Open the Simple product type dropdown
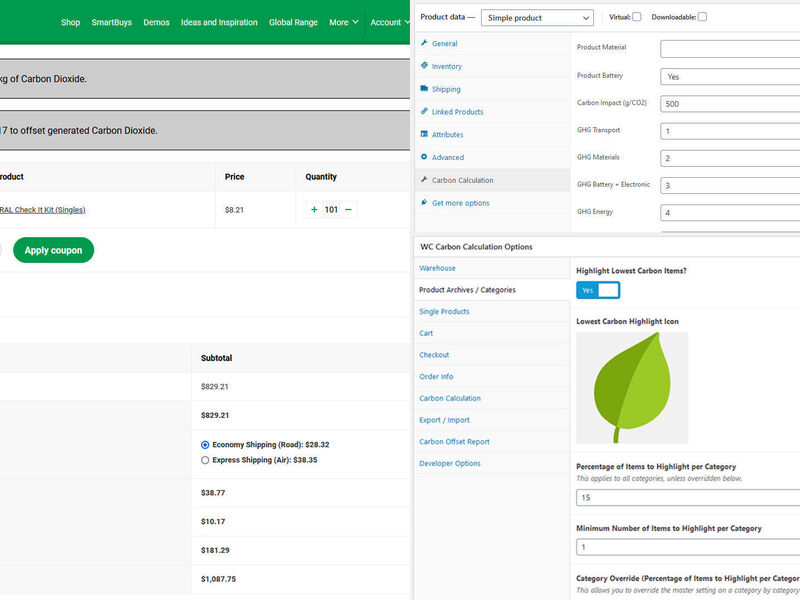This screenshot has width=800, height=600. pos(537,18)
